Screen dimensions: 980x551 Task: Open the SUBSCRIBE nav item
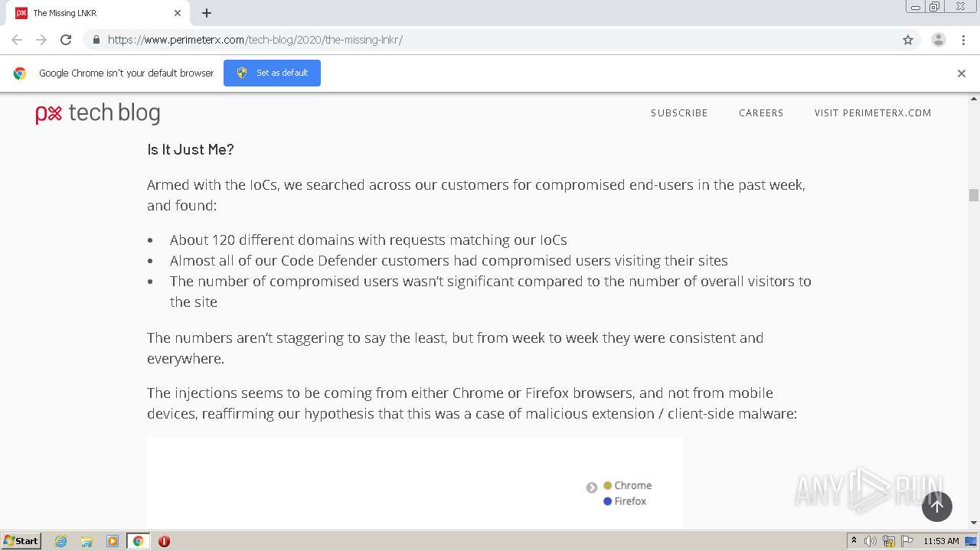tap(679, 113)
